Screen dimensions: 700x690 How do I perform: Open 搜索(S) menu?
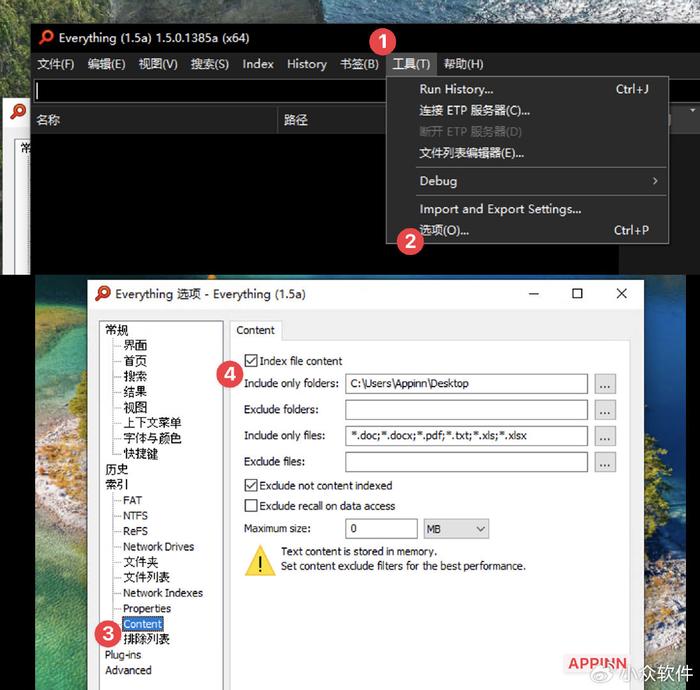(x=210, y=64)
